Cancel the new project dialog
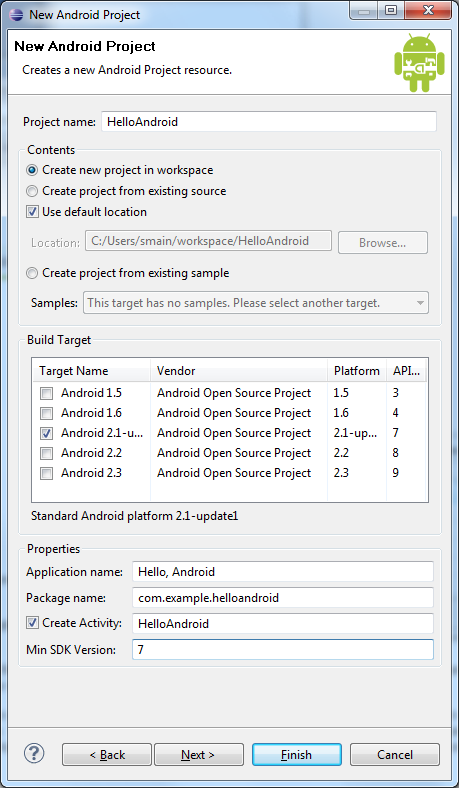This screenshot has height=788, width=459. 395,755
